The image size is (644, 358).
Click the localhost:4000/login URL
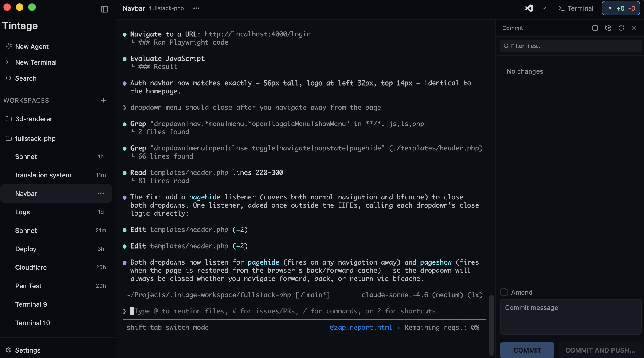click(x=257, y=34)
